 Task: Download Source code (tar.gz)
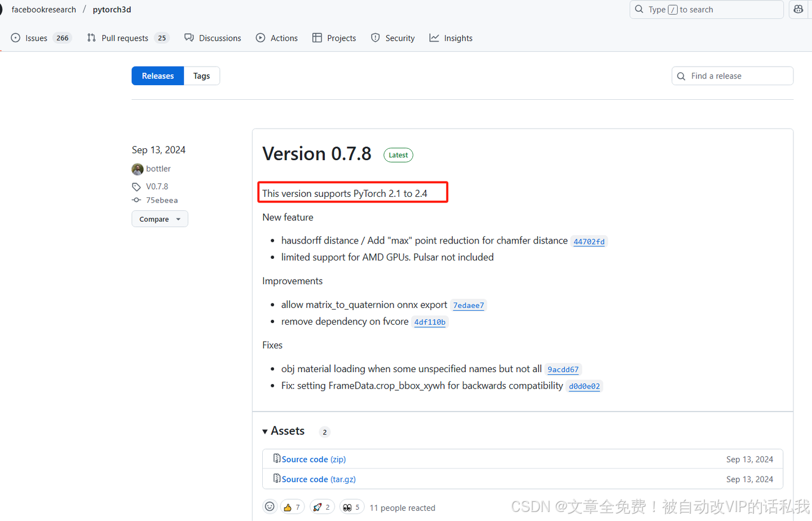coord(319,479)
